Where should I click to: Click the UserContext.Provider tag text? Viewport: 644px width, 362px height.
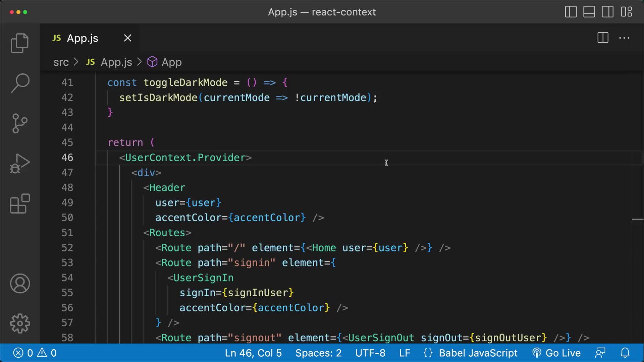coord(185,158)
